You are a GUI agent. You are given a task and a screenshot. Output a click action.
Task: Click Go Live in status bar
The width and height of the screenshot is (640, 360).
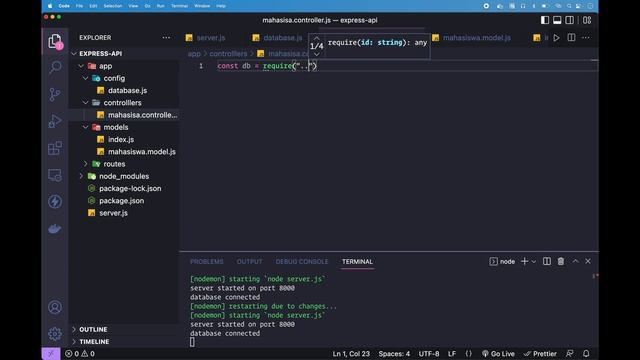coord(498,354)
